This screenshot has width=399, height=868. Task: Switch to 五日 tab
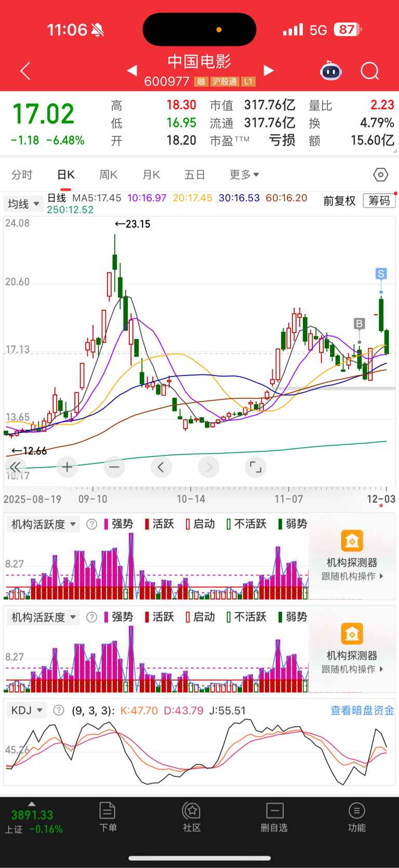[195, 175]
